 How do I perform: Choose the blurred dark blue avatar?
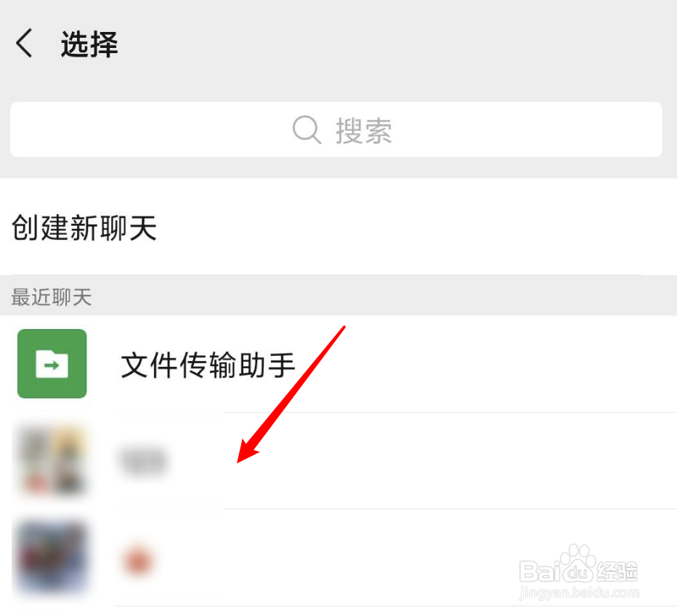click(x=52, y=557)
